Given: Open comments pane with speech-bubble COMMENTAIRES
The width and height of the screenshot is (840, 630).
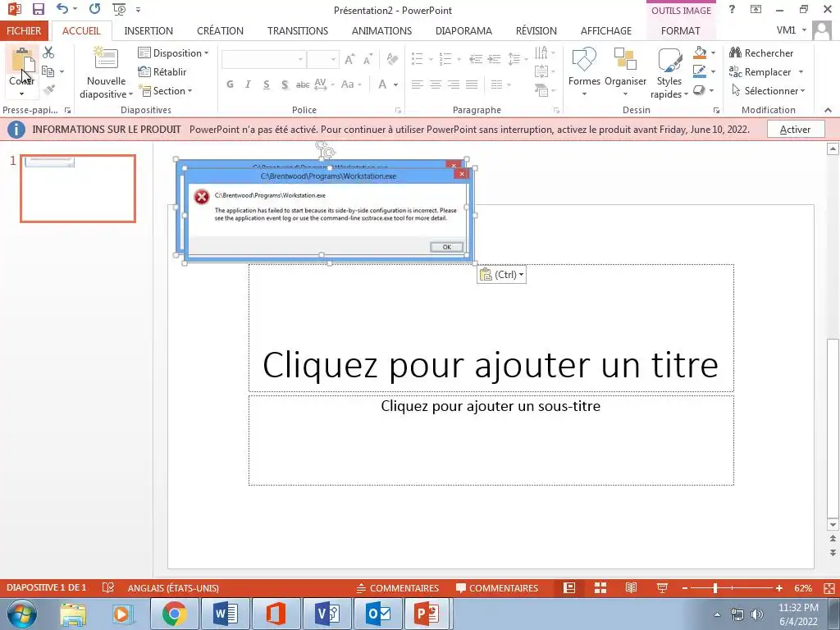Looking at the screenshot, I should (x=497, y=587).
